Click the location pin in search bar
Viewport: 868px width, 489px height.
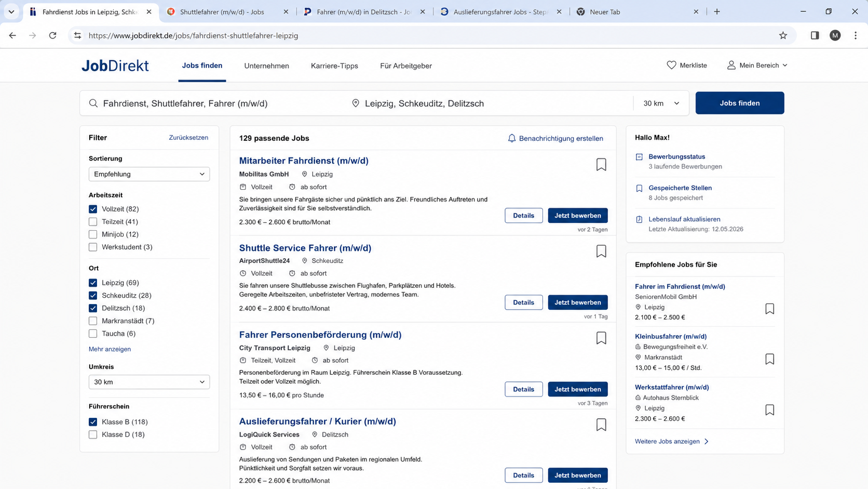(x=356, y=103)
